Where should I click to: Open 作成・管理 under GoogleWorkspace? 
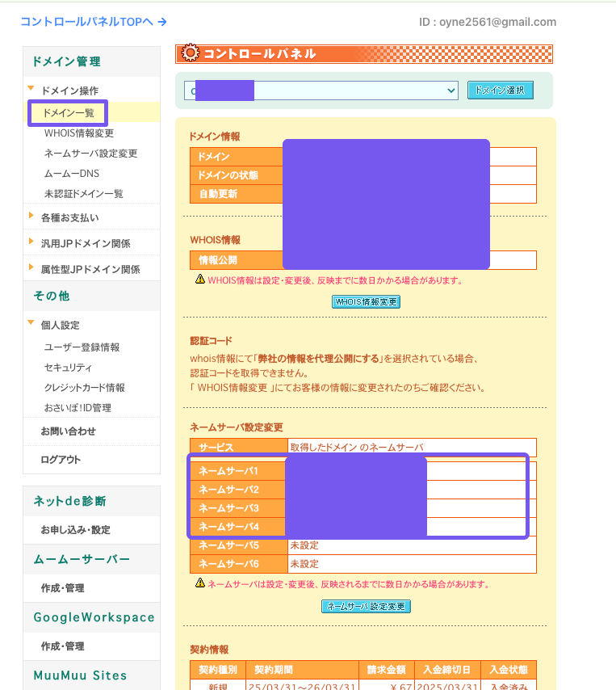(62, 646)
